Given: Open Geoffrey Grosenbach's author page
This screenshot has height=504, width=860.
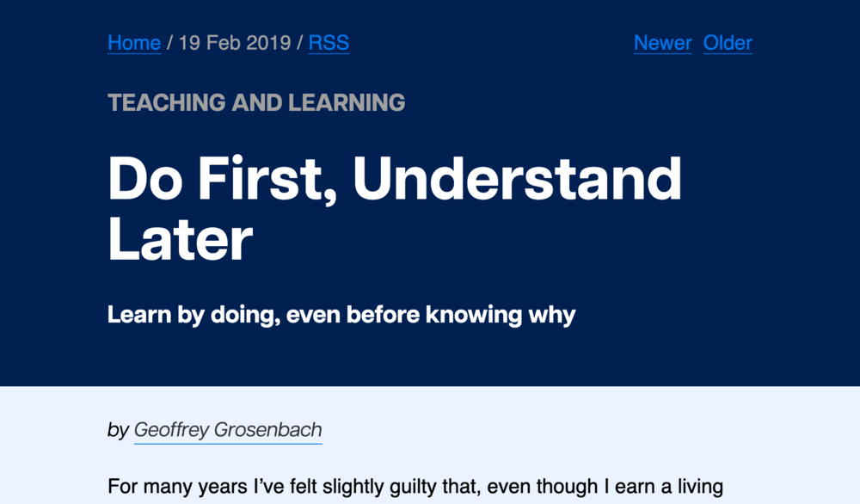Looking at the screenshot, I should [x=228, y=429].
